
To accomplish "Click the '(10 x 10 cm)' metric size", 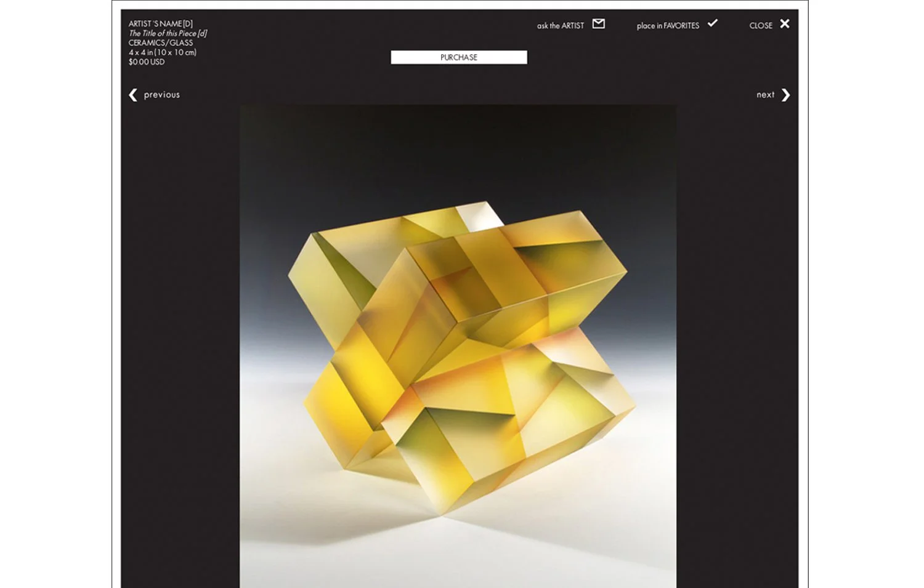I will (176, 52).
